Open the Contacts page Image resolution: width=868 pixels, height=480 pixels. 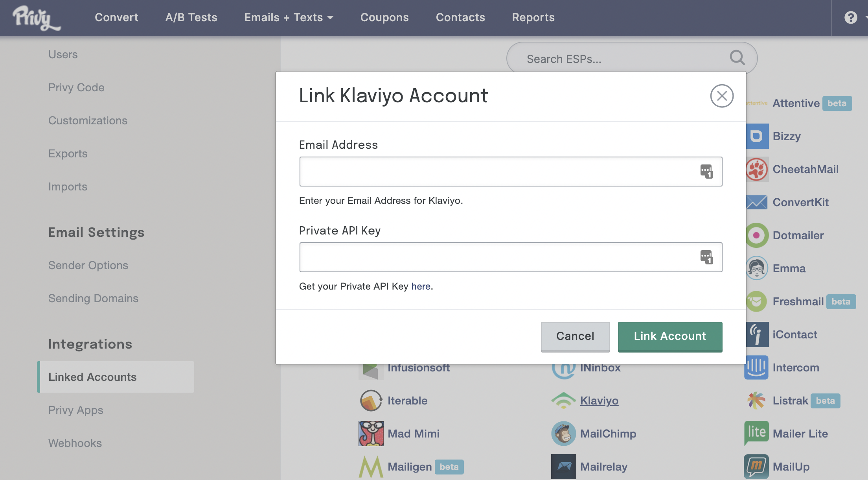pos(460,17)
